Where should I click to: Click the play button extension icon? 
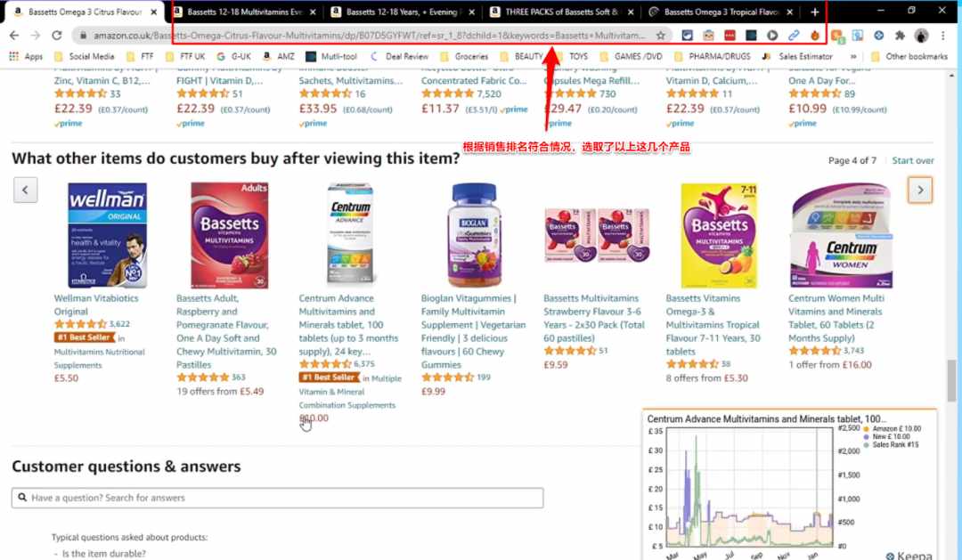tap(771, 36)
